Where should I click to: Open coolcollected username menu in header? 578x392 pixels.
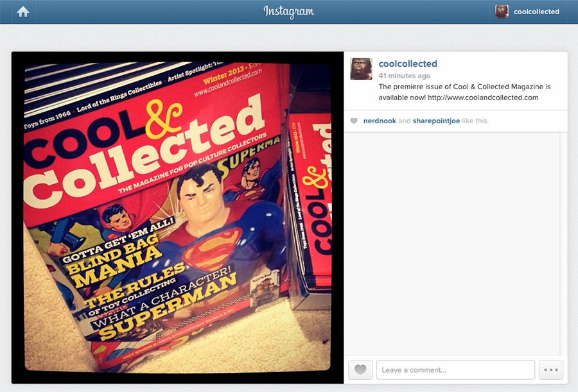tap(536, 12)
